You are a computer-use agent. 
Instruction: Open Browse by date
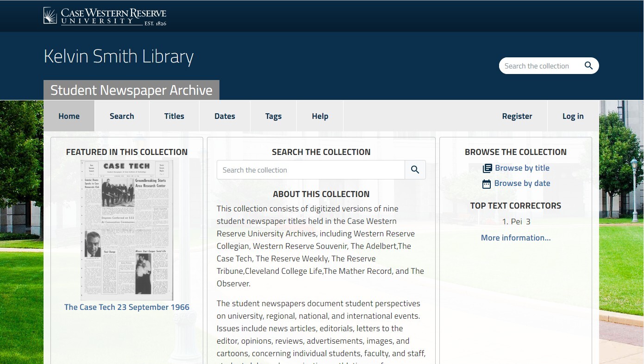[x=522, y=183]
